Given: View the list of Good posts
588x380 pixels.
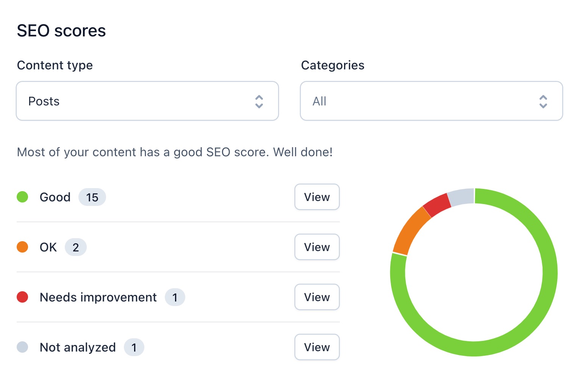Looking at the screenshot, I should (x=317, y=197).
